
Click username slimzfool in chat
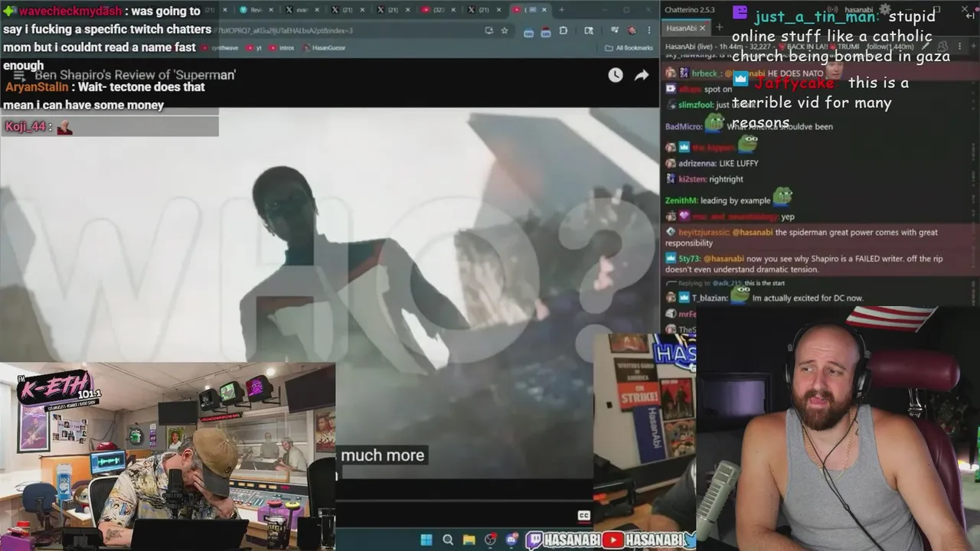tap(695, 105)
